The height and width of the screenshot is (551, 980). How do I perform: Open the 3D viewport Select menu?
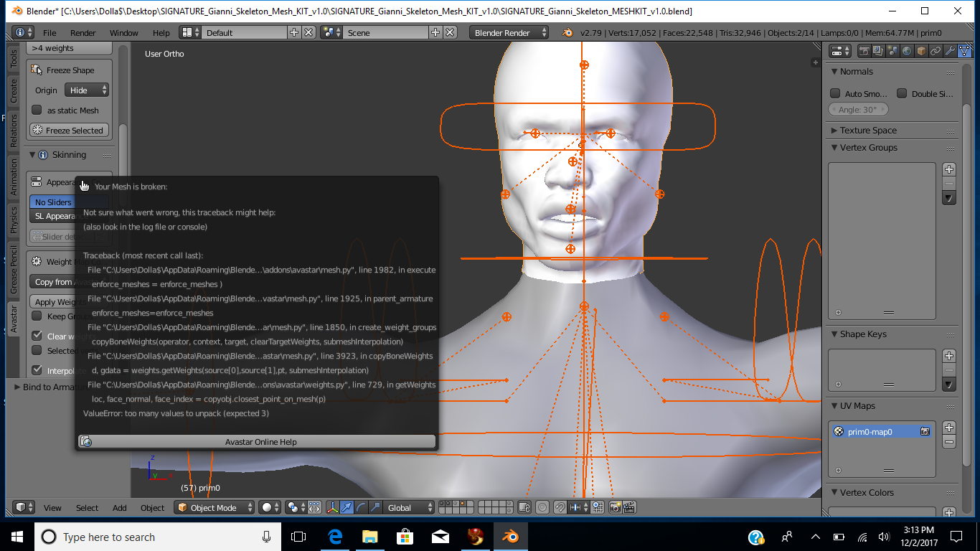(88, 508)
